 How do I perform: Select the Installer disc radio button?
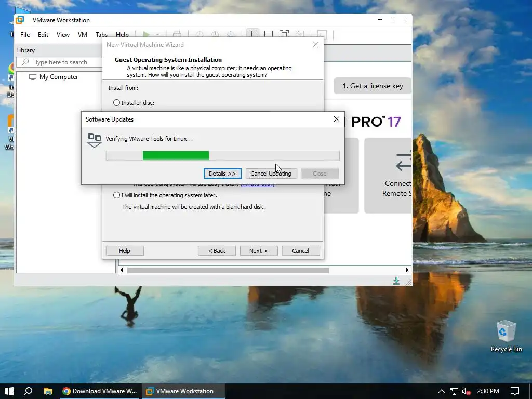point(116,102)
